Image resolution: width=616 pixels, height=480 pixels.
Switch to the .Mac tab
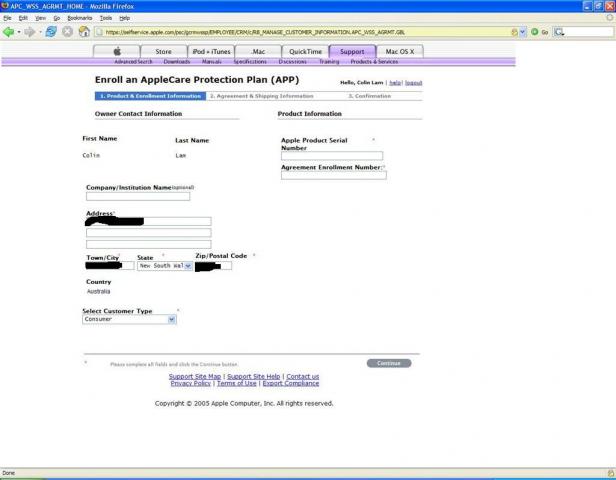click(x=258, y=51)
